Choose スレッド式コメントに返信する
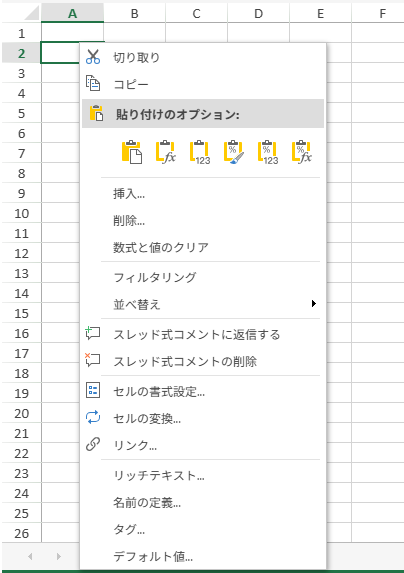This screenshot has width=404, height=573. pos(203,334)
